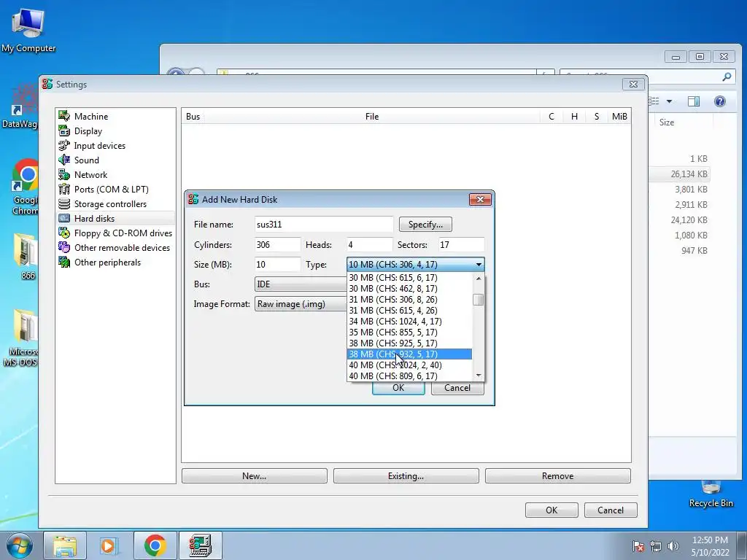Viewport: 747px width, 560px height.
Task: Click the Specify... button
Action: pyautogui.click(x=425, y=225)
